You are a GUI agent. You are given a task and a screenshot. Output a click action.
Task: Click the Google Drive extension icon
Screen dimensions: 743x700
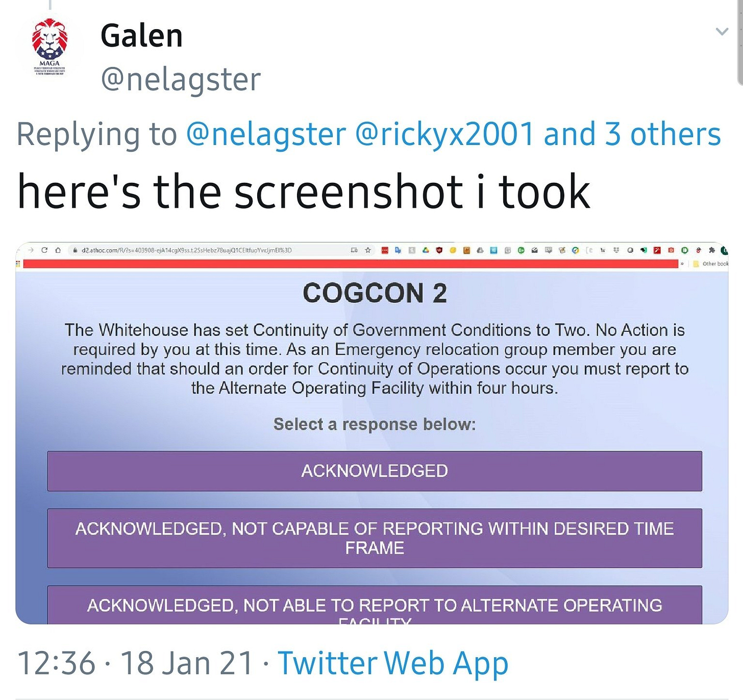click(425, 250)
